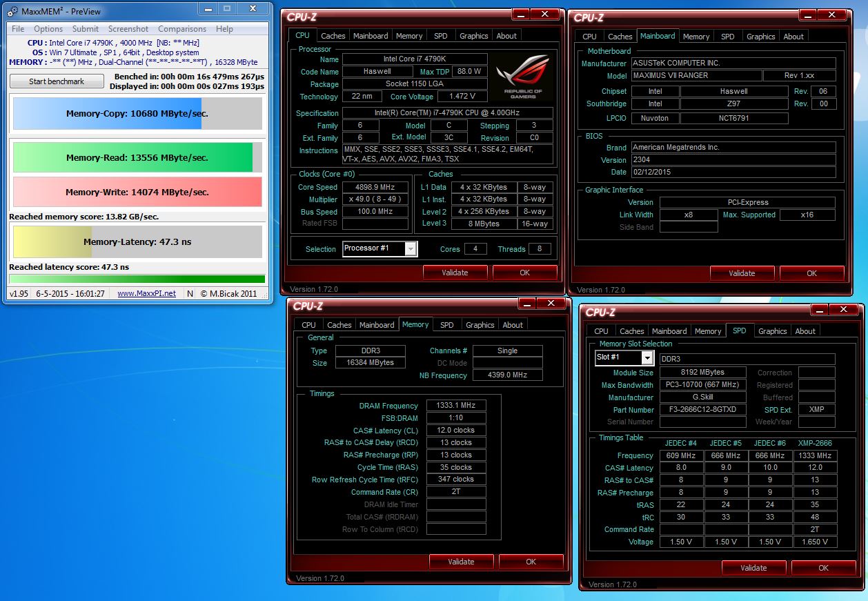Open the File menu in MaxxMEM

[x=18, y=29]
